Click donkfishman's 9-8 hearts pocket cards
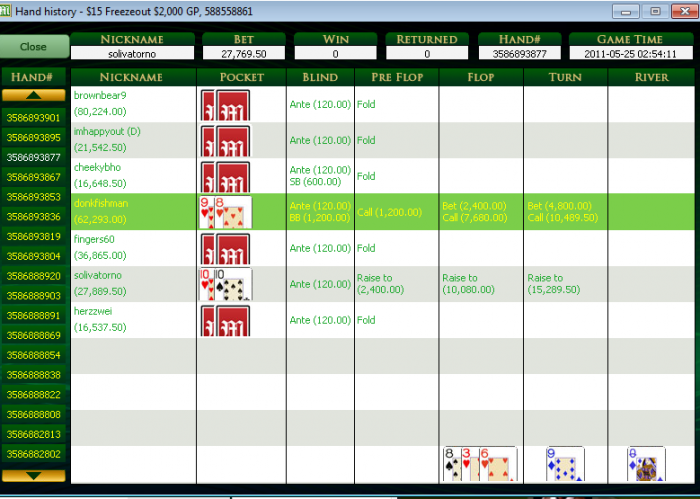The image size is (700, 499). coord(225,212)
